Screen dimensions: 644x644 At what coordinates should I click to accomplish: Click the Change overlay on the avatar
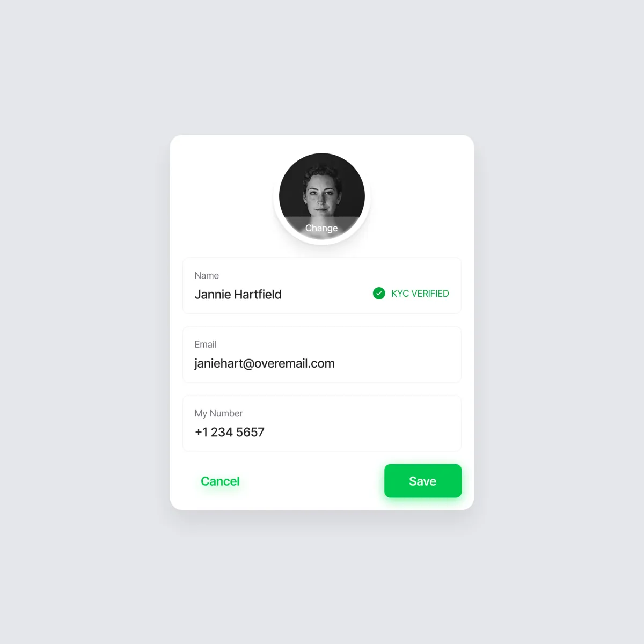321,228
